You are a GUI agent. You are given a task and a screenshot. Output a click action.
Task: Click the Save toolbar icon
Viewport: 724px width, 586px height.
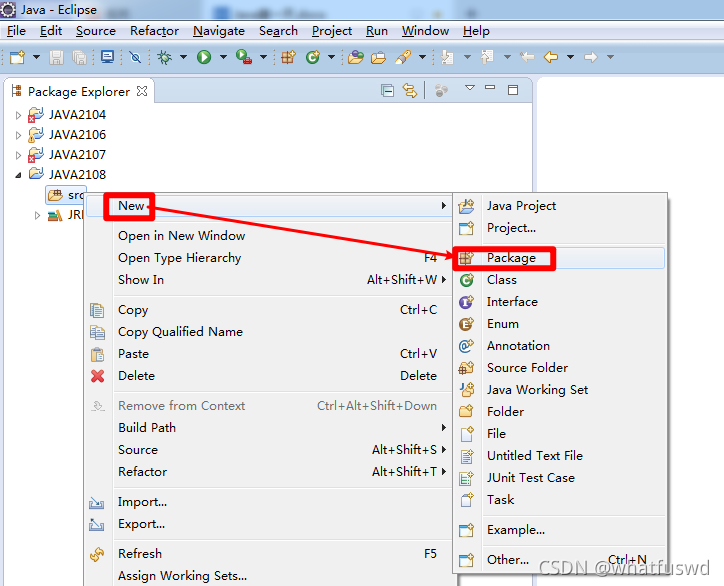click(x=56, y=57)
